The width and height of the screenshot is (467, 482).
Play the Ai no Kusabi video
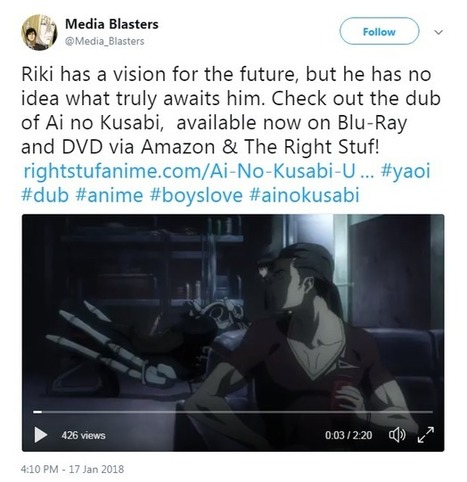point(41,435)
